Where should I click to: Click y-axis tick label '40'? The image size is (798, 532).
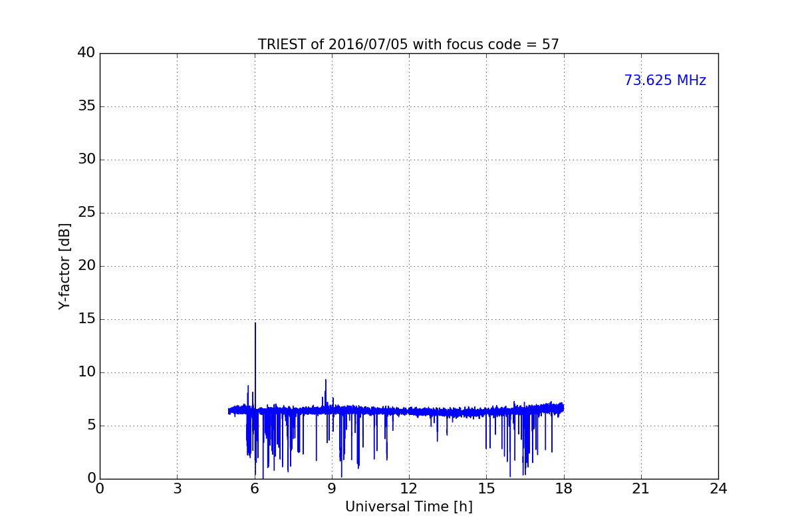tap(86, 53)
